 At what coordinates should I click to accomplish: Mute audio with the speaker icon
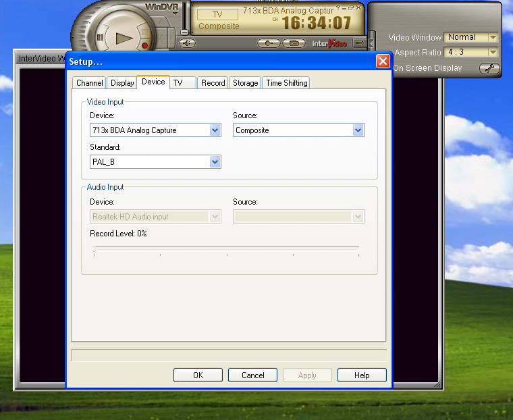[187, 43]
